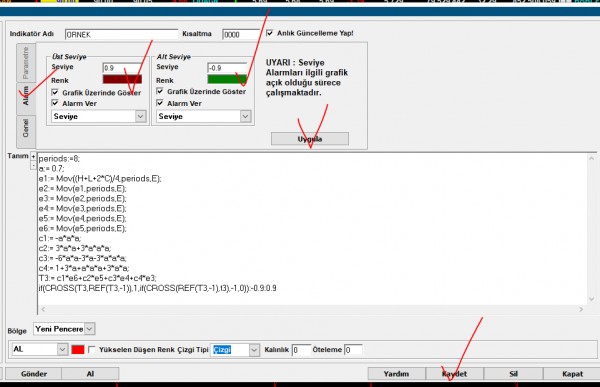Click the horizontal scroll-left arrow in editor
Screen dimensions: 600x387
coord(43,309)
